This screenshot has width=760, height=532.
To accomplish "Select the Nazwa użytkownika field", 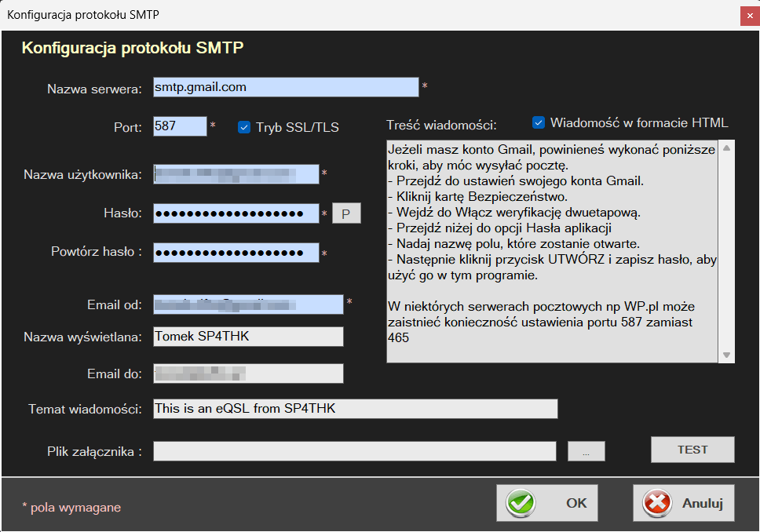I will pyautogui.click(x=236, y=174).
